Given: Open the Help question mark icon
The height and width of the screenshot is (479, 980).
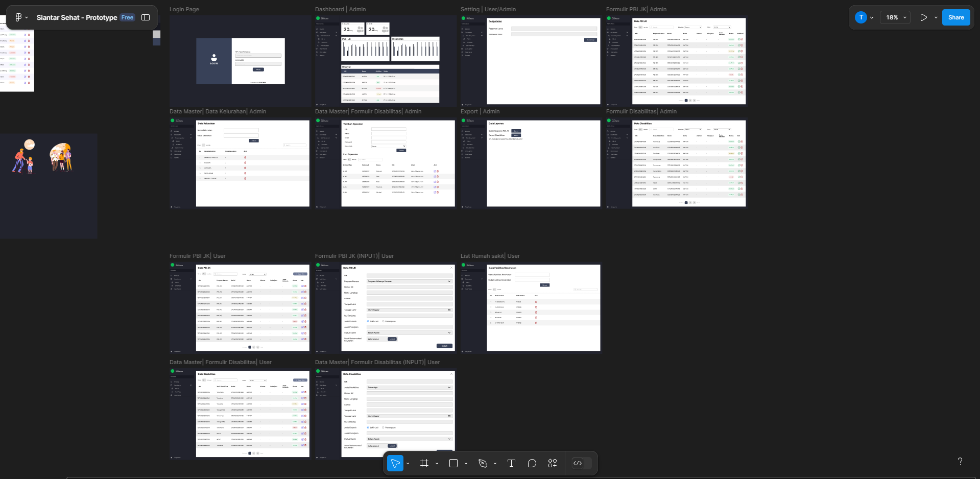Looking at the screenshot, I should pyautogui.click(x=960, y=461).
